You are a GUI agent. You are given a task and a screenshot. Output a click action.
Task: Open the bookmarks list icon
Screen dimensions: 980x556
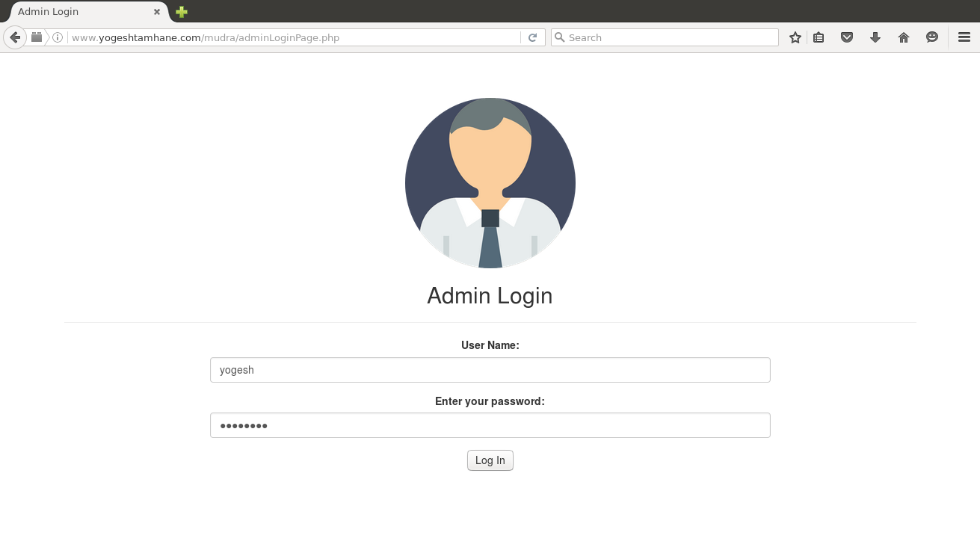point(819,37)
